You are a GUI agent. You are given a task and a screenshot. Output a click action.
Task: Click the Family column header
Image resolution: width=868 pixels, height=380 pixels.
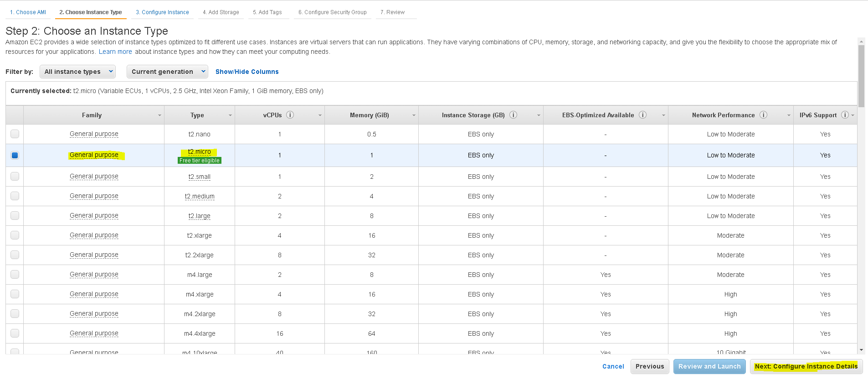click(x=94, y=115)
